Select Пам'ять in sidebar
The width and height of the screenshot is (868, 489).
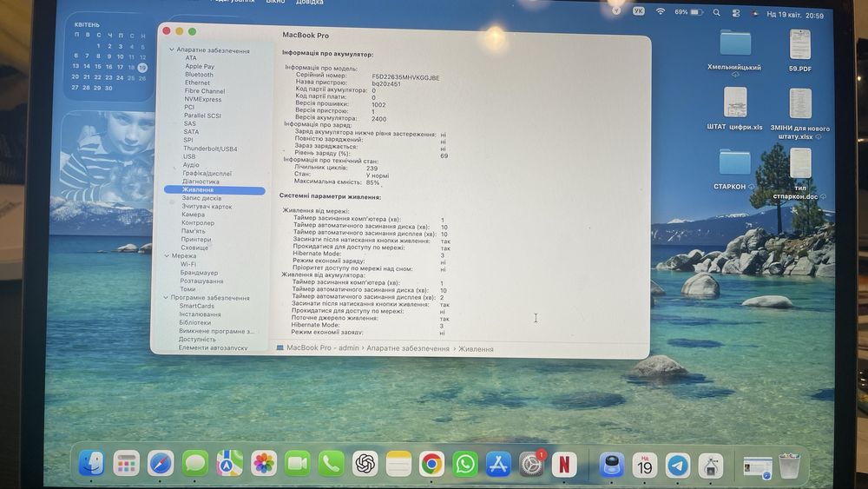194,231
